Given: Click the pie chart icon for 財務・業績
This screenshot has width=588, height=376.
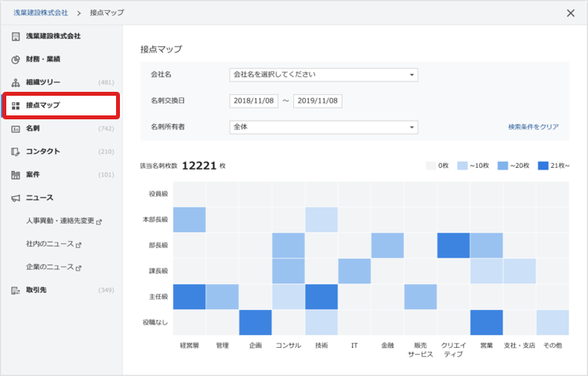Looking at the screenshot, I should (x=16, y=60).
